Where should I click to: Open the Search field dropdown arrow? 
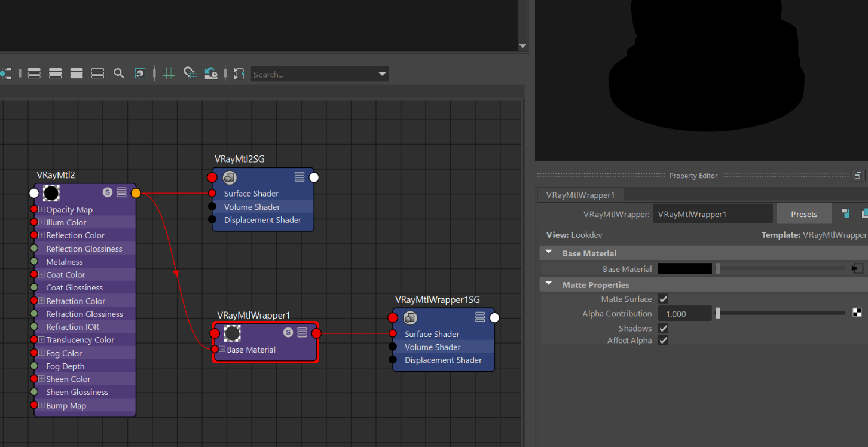click(382, 74)
